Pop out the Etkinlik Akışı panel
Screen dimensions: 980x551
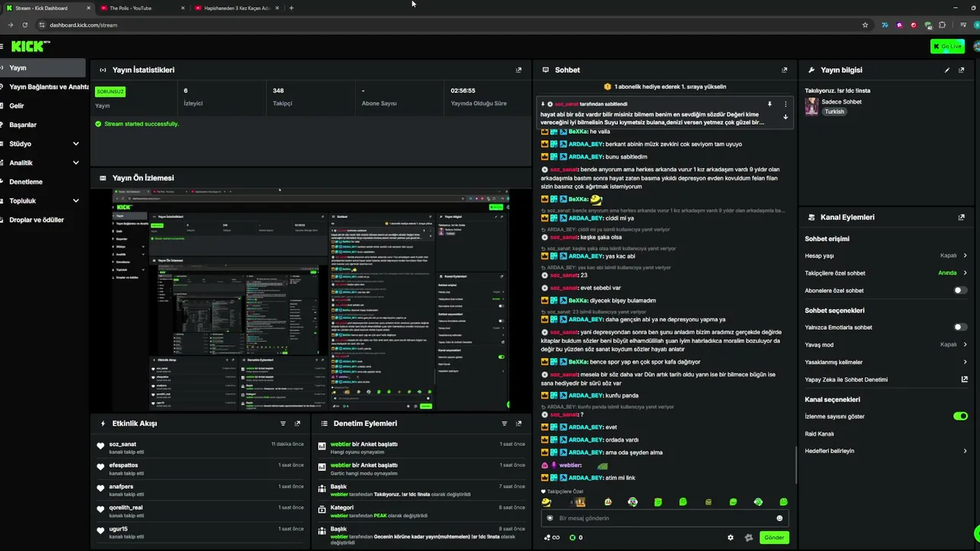pos(297,423)
